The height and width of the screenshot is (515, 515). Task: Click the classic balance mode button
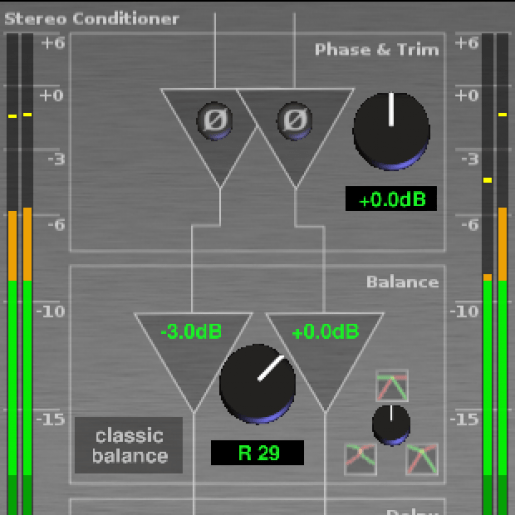point(129,445)
